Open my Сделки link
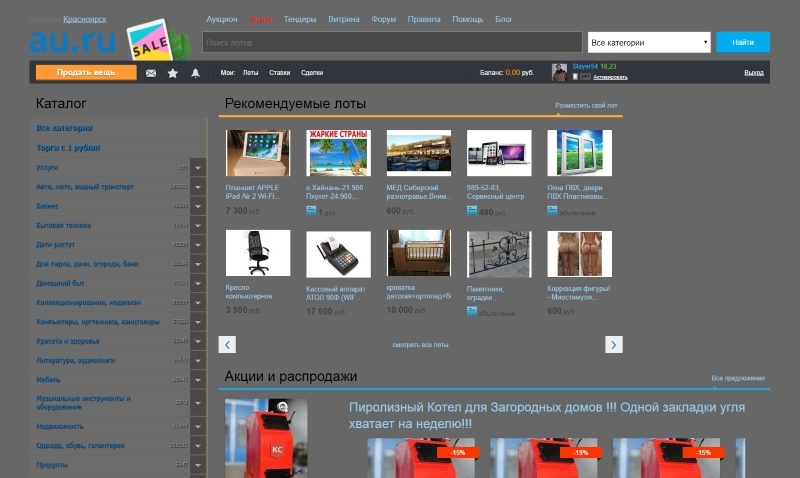 tap(312, 73)
